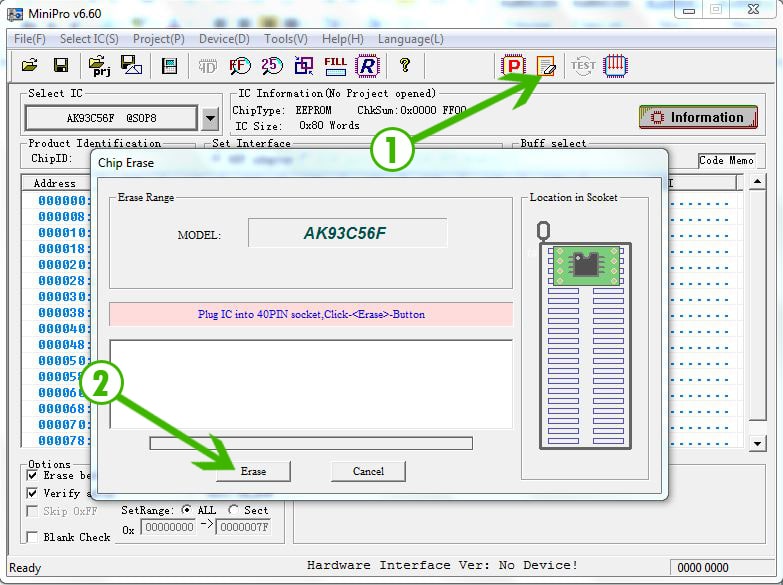
Task: Click address row 000008
Action: (x=64, y=217)
